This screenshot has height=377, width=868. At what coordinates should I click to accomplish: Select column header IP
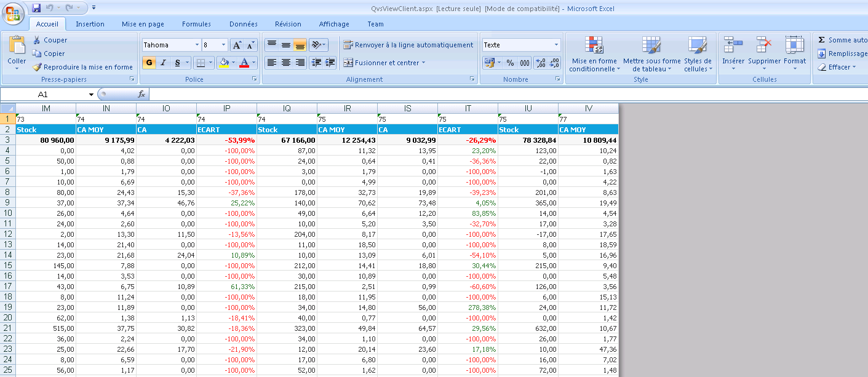tap(226, 108)
